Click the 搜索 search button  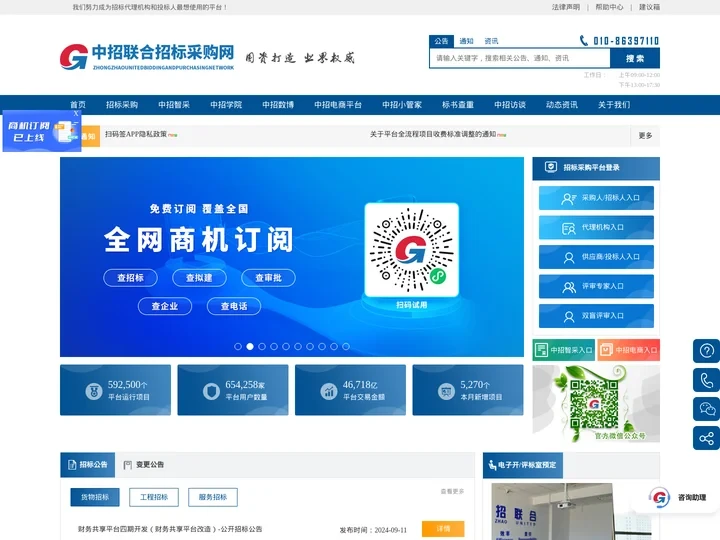[x=635, y=58]
